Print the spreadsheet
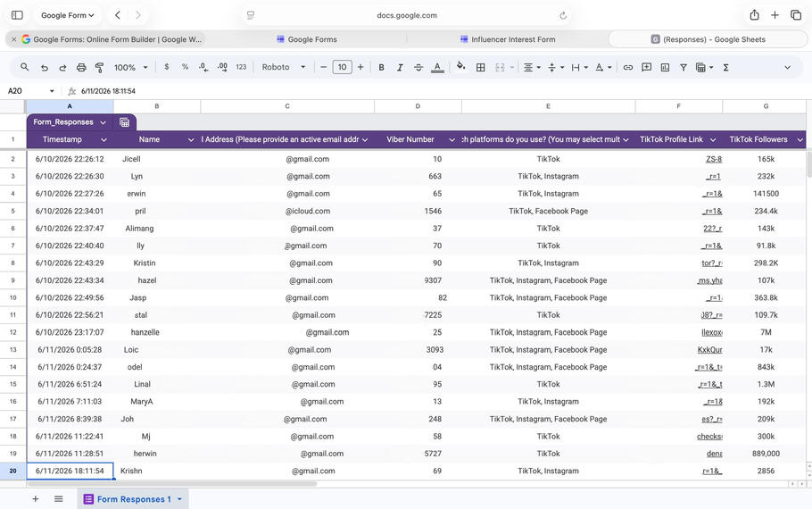 pyautogui.click(x=81, y=67)
